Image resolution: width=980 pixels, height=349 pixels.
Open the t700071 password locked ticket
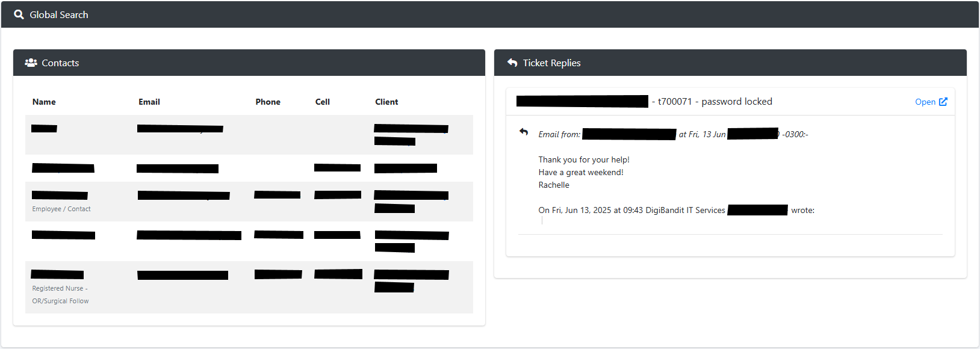[931, 102]
